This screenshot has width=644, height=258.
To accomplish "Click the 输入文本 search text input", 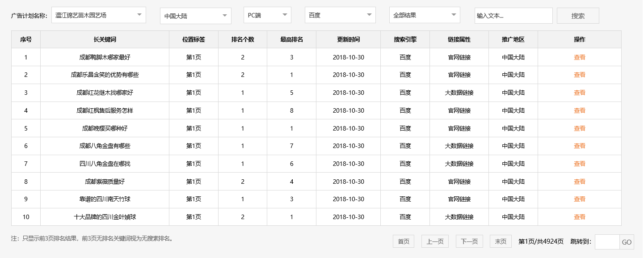I will 513,15.
